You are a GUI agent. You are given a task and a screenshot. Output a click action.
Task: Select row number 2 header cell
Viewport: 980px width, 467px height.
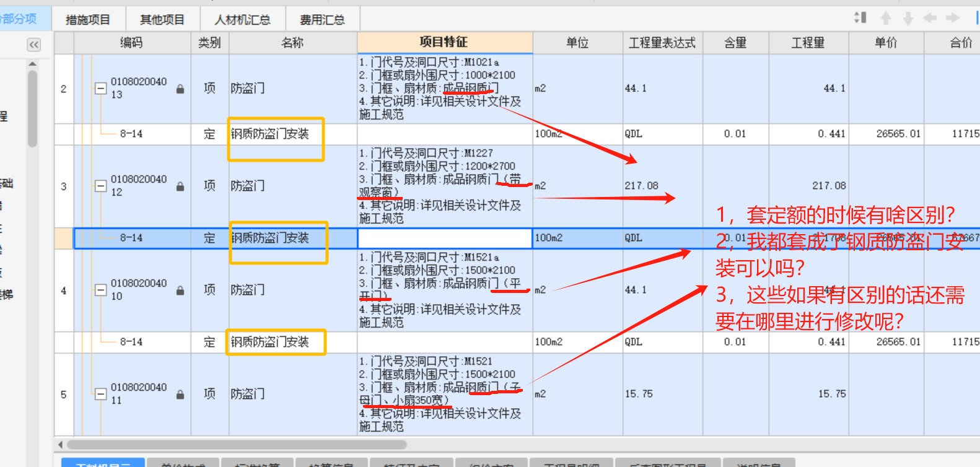pyautogui.click(x=64, y=89)
